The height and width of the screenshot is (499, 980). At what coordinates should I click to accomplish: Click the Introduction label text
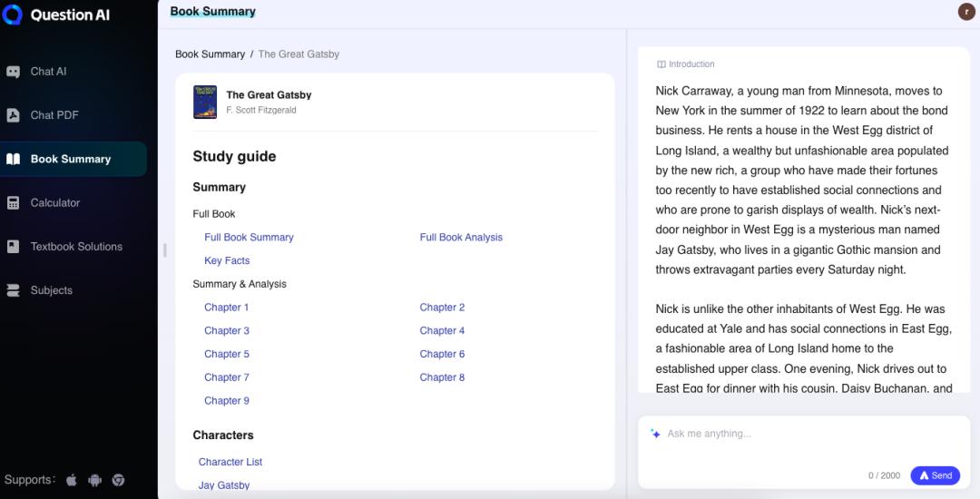pos(691,64)
